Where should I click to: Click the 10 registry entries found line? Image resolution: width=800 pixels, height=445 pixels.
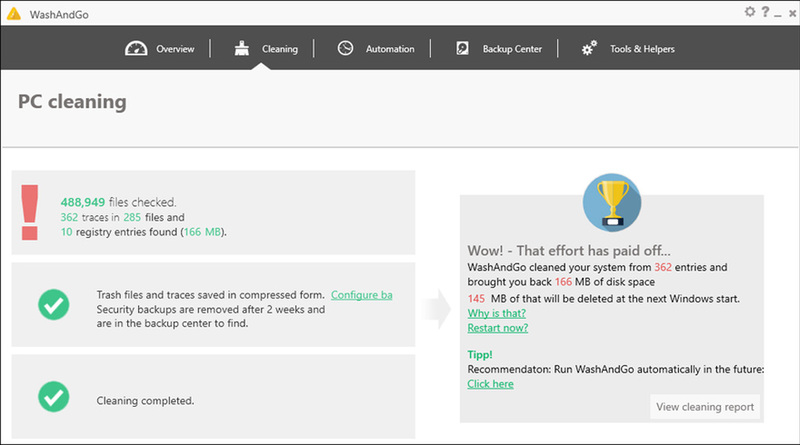pyautogui.click(x=144, y=232)
